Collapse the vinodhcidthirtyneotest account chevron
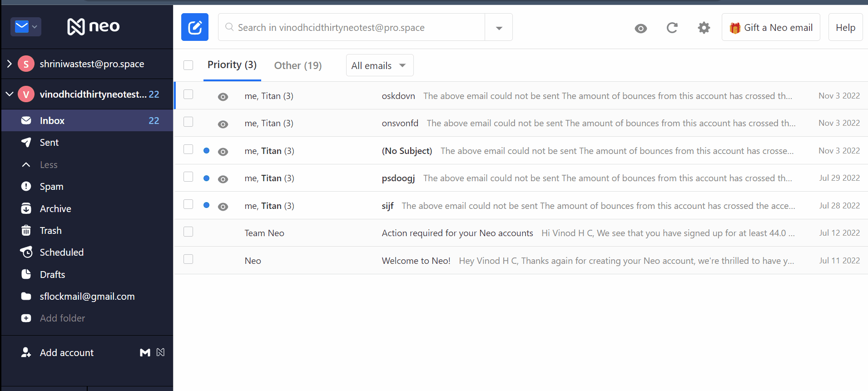The image size is (868, 391). click(10, 94)
